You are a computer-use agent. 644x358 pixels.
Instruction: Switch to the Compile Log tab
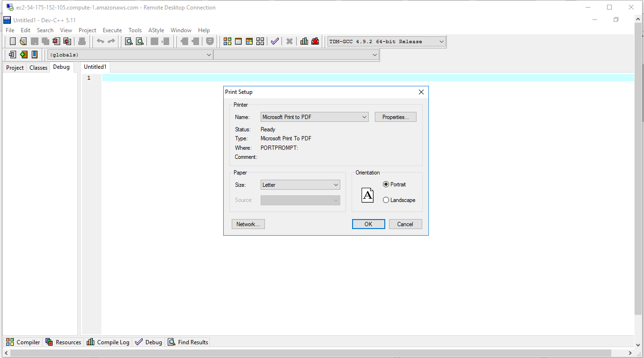point(108,342)
